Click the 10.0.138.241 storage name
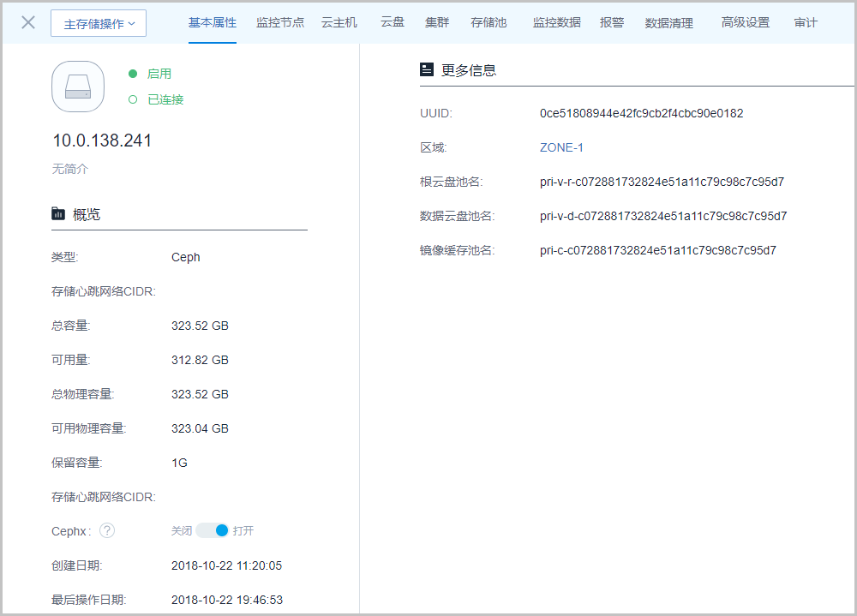 102,141
